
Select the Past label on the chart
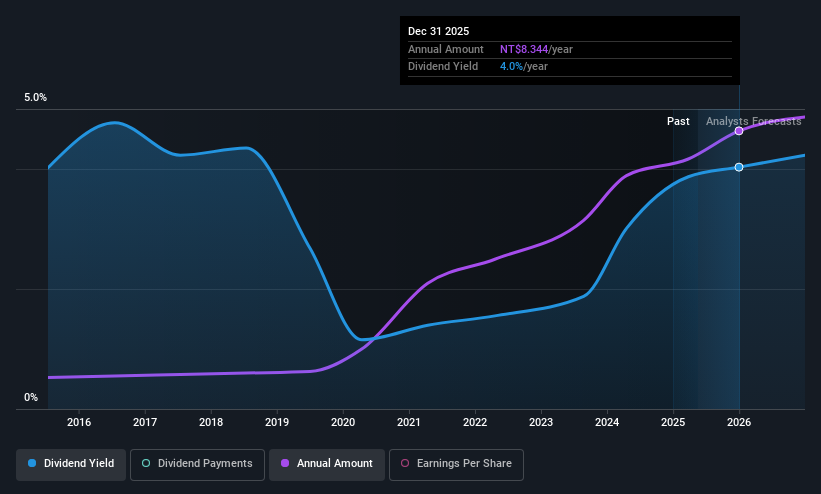pyautogui.click(x=678, y=121)
